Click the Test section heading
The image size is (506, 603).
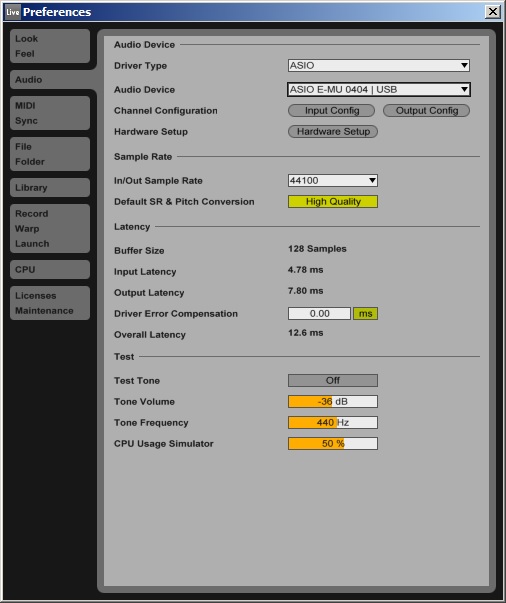point(124,357)
